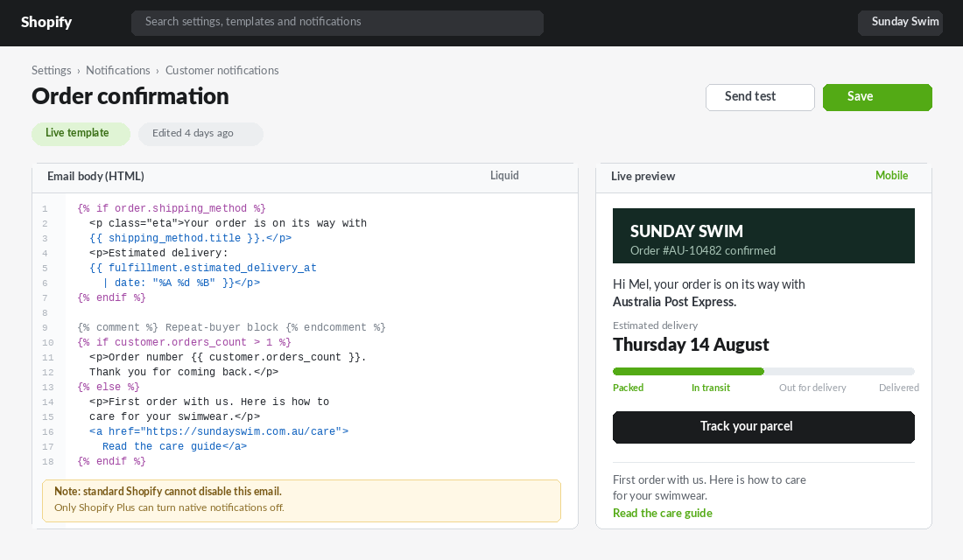
Task: Click 'Order #AU-10482 confirmed' in preview
Action: point(703,250)
